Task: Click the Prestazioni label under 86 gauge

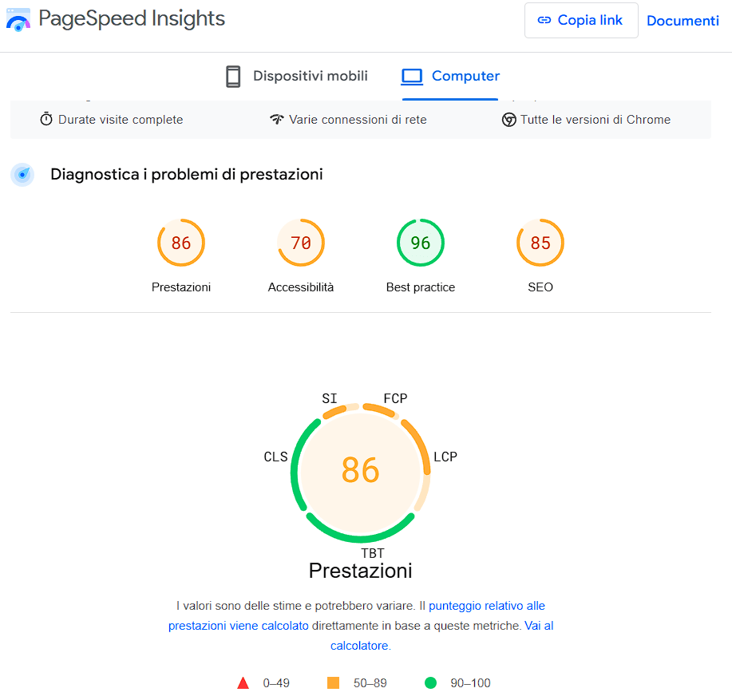Action: pyautogui.click(x=181, y=287)
